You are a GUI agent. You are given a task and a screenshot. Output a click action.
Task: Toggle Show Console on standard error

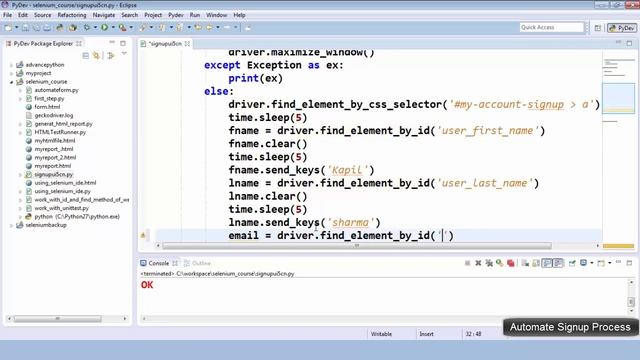pos(558,263)
